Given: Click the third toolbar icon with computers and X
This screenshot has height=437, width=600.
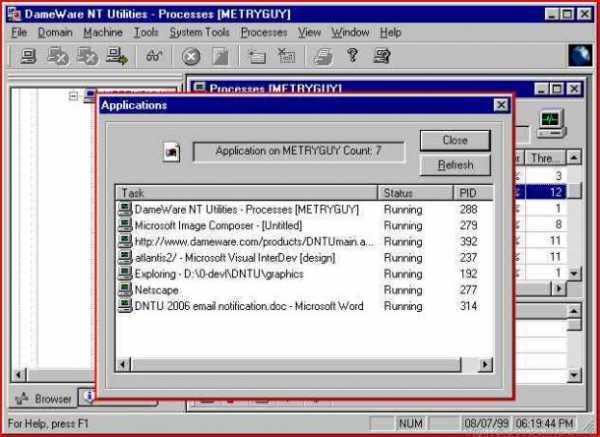Looking at the screenshot, I should (x=87, y=56).
